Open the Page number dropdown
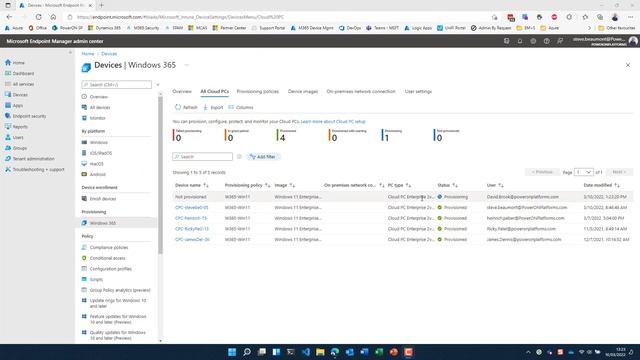The width and height of the screenshot is (640, 360). pyautogui.click(x=584, y=172)
